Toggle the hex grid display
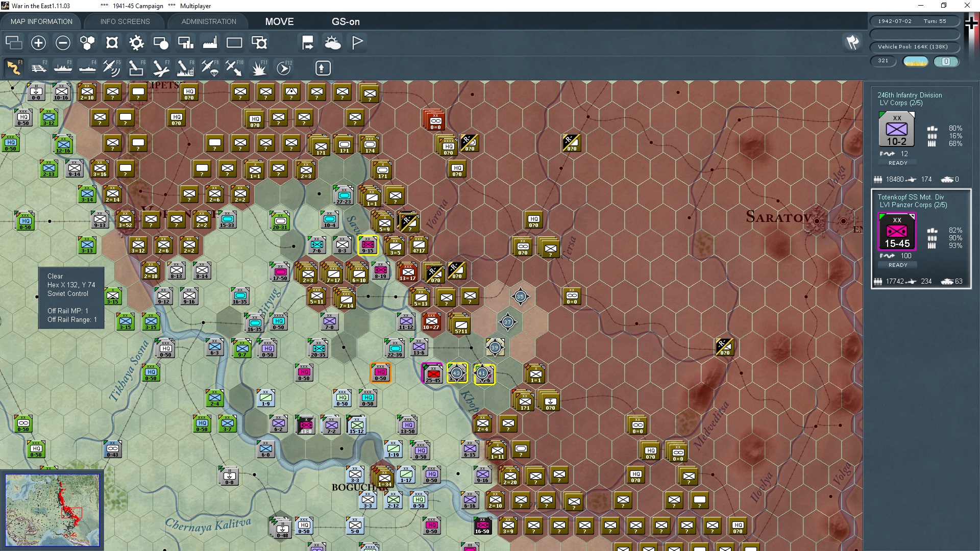The width and height of the screenshot is (980, 551). pyautogui.click(x=87, y=43)
